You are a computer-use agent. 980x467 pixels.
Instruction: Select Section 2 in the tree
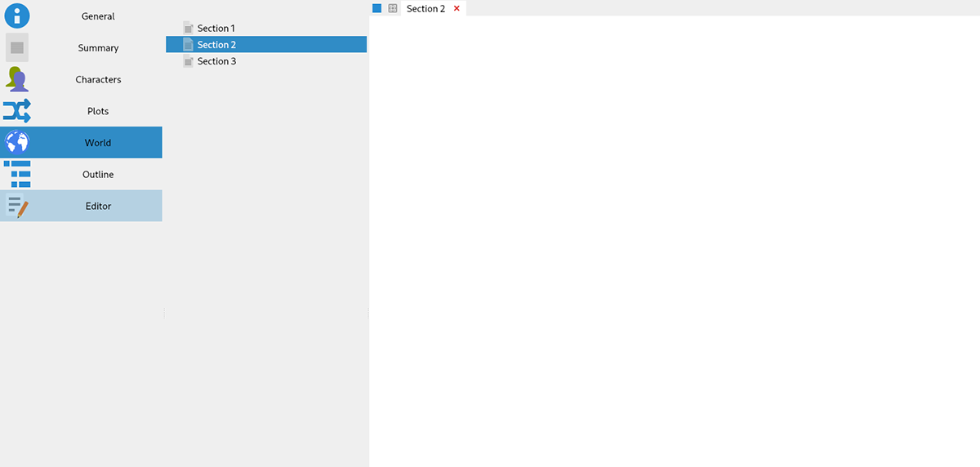click(x=266, y=44)
